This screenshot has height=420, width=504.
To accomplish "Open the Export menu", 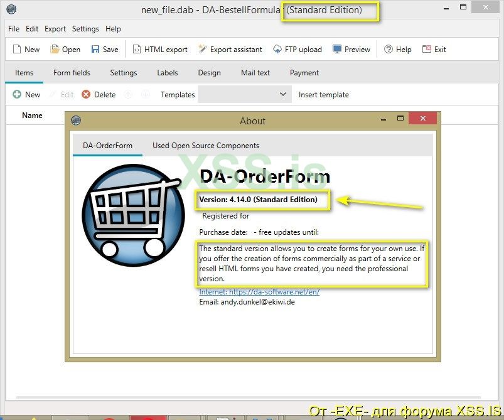I will click(55, 29).
